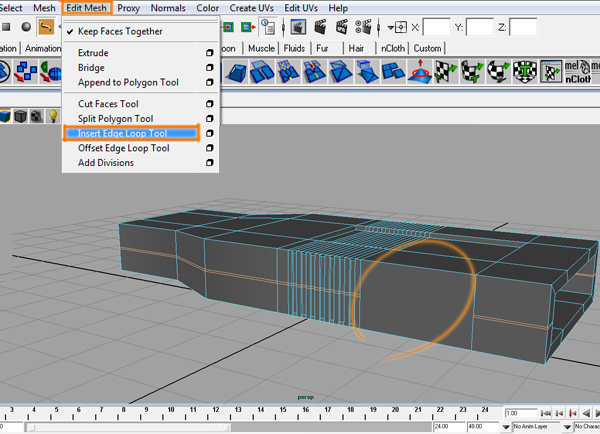Click the mel nCloth shelf button
This screenshot has width=600, height=434.
tap(578, 72)
